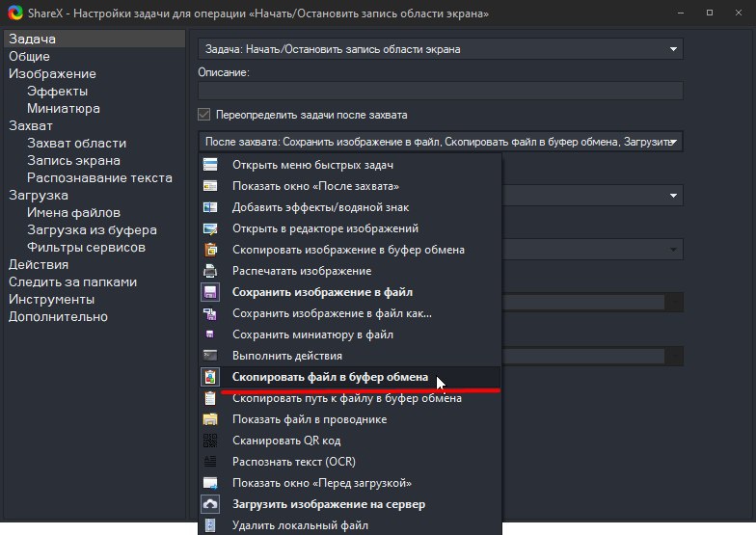This screenshot has height=535, width=756.
Task: Open «Следить за папками» section
Action: (73, 281)
